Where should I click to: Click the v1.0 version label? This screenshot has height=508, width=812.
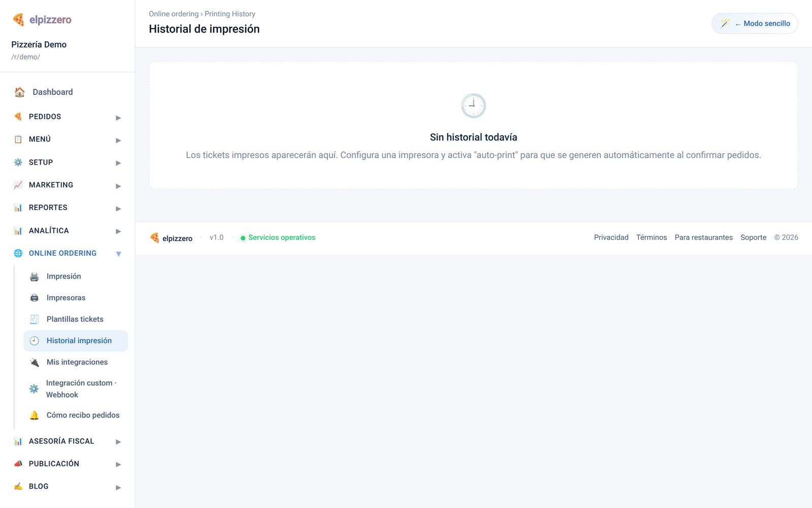tap(216, 237)
